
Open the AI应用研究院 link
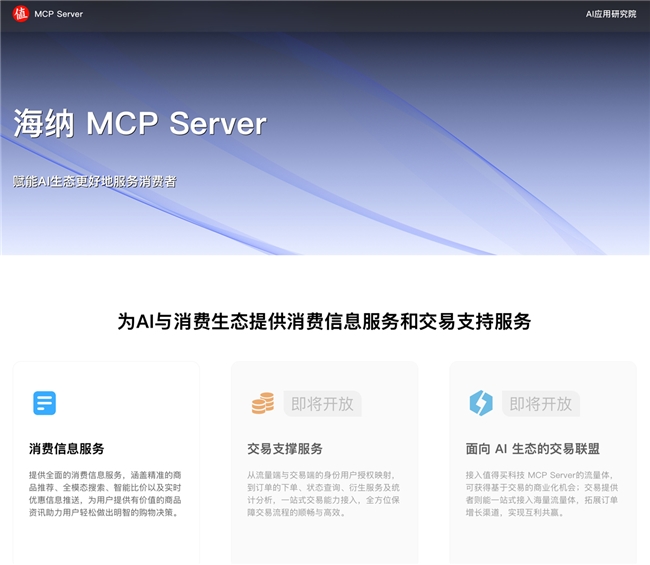pyautogui.click(x=610, y=14)
